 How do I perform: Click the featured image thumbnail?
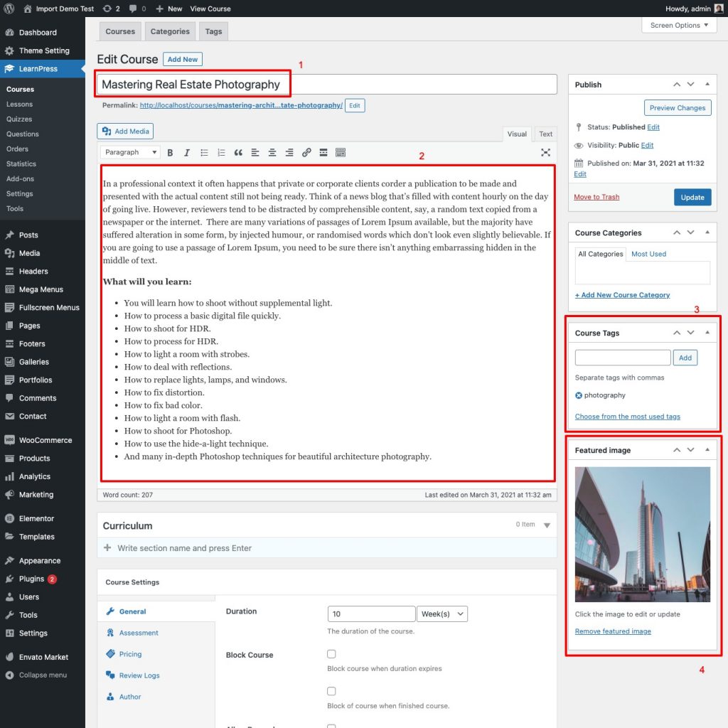coord(642,534)
